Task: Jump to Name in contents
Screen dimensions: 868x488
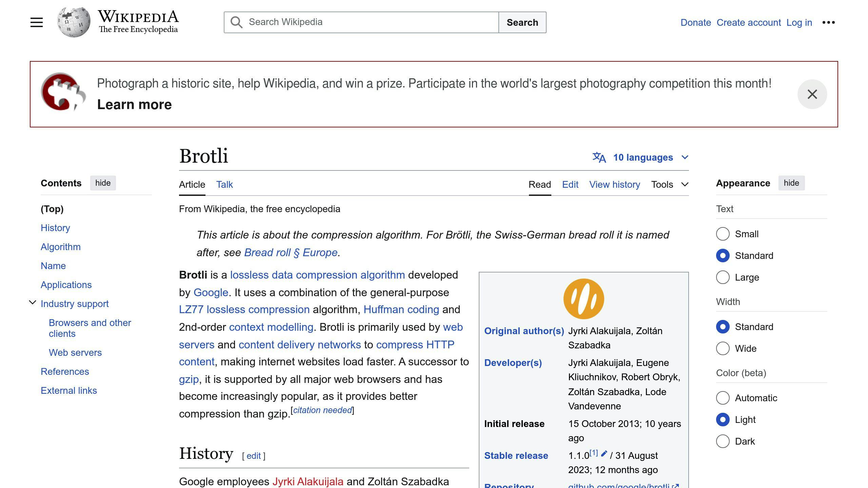Action: (x=53, y=266)
